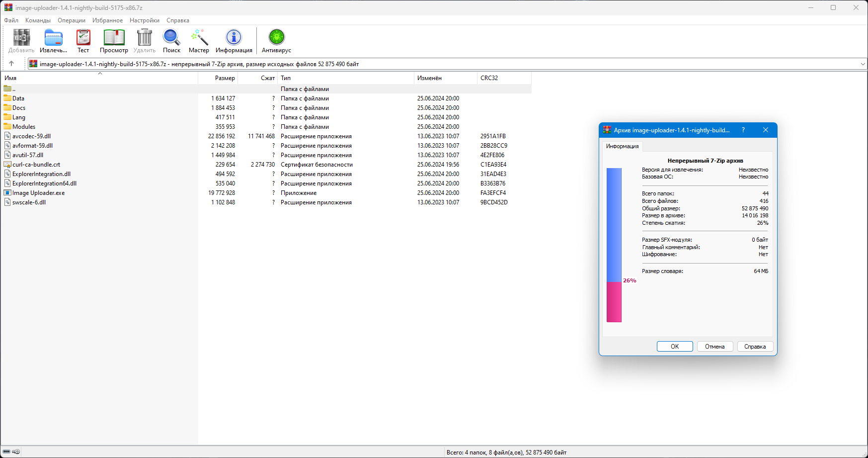Expand the archive path dropdown arrow
This screenshot has width=868, height=458.
click(x=863, y=64)
